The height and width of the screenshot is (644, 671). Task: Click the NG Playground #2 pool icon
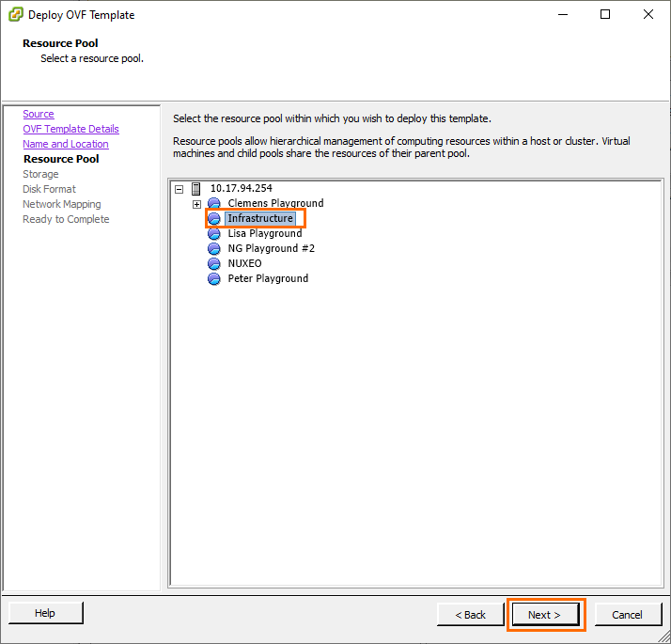[x=214, y=249]
